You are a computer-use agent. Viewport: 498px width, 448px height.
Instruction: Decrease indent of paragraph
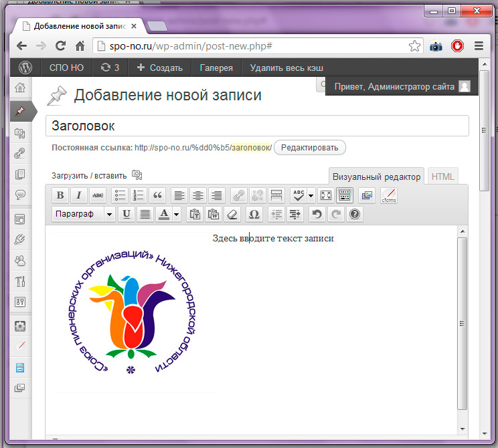[276, 214]
